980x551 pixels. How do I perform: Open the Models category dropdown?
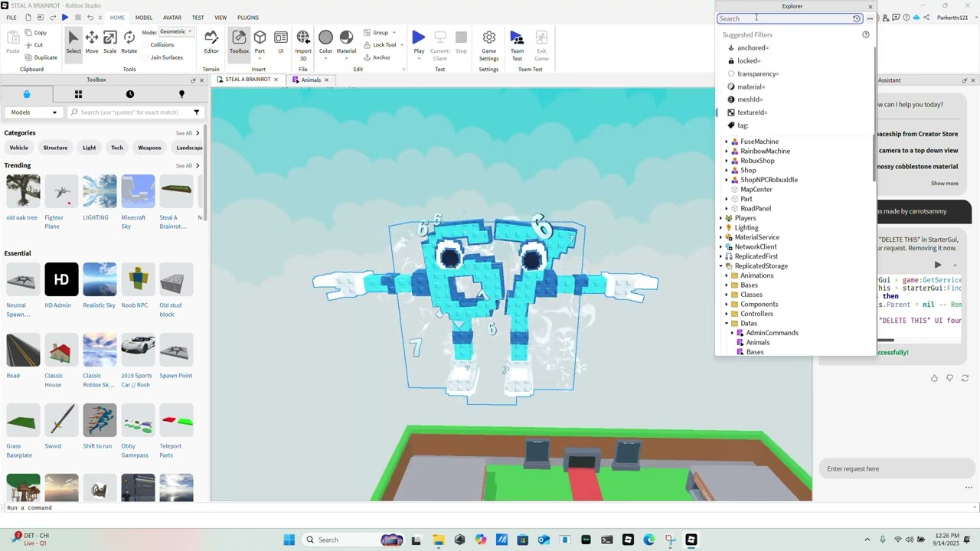click(33, 112)
